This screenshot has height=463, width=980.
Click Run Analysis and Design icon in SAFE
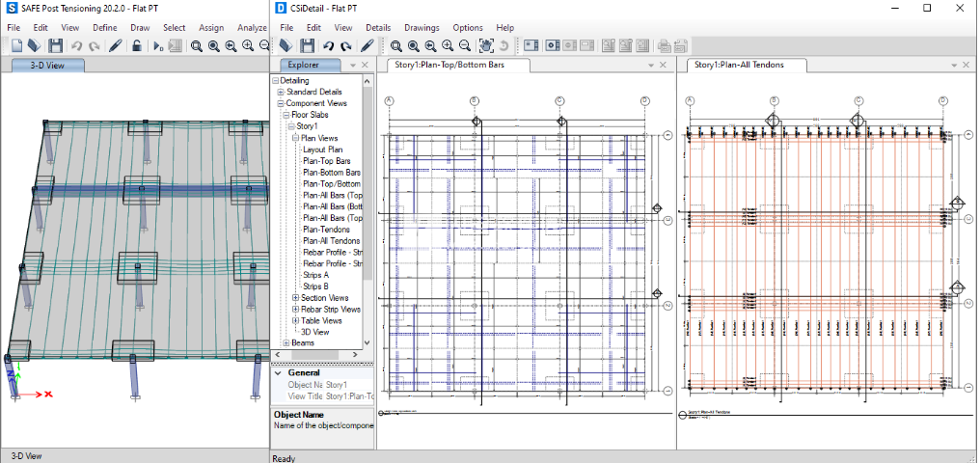coord(158,45)
